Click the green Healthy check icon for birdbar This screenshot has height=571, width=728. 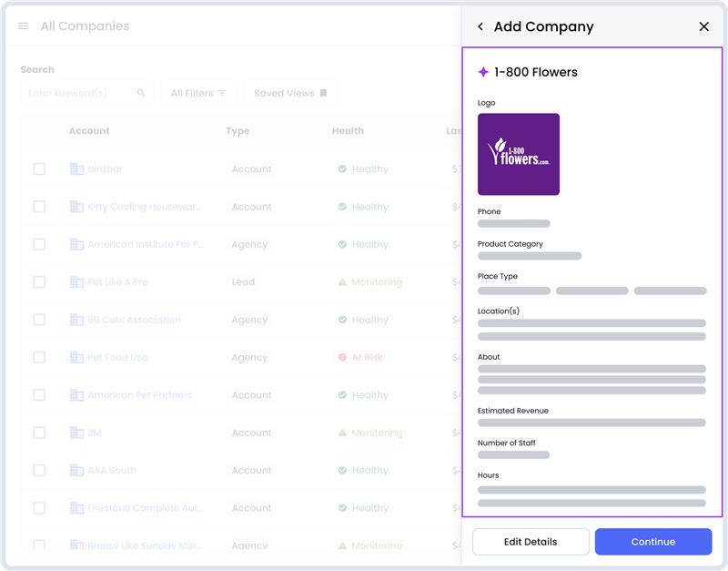coord(342,168)
